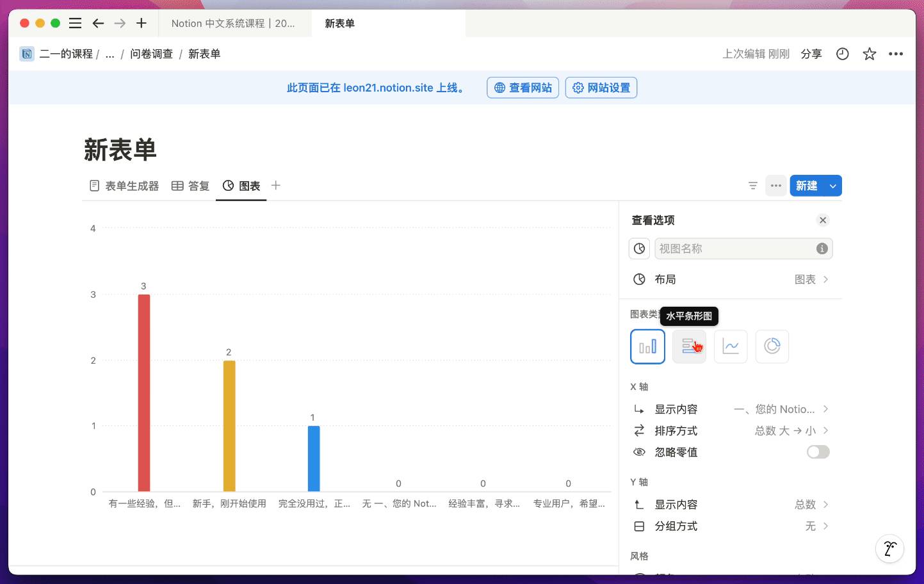
Task: Select the horizontal bar chart type
Action: click(x=689, y=346)
